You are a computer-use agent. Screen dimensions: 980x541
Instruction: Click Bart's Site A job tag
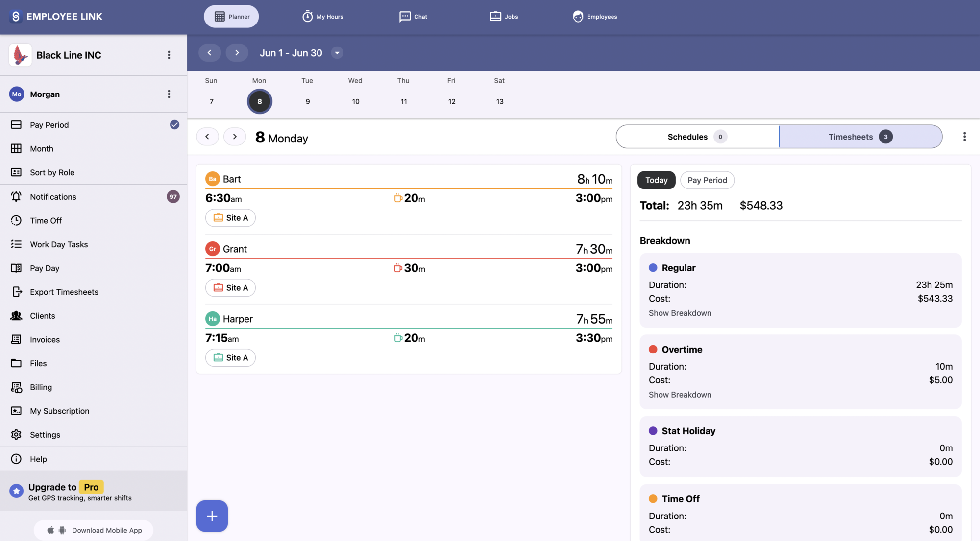coord(230,218)
